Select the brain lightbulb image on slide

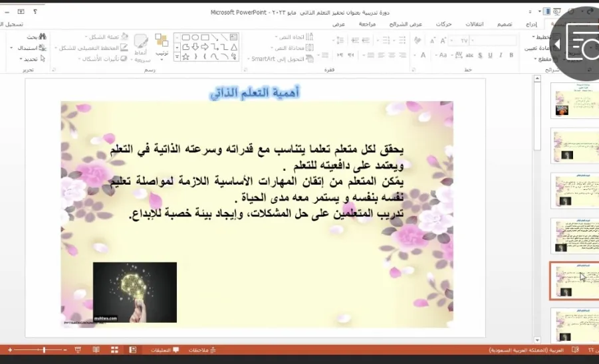coord(135,292)
